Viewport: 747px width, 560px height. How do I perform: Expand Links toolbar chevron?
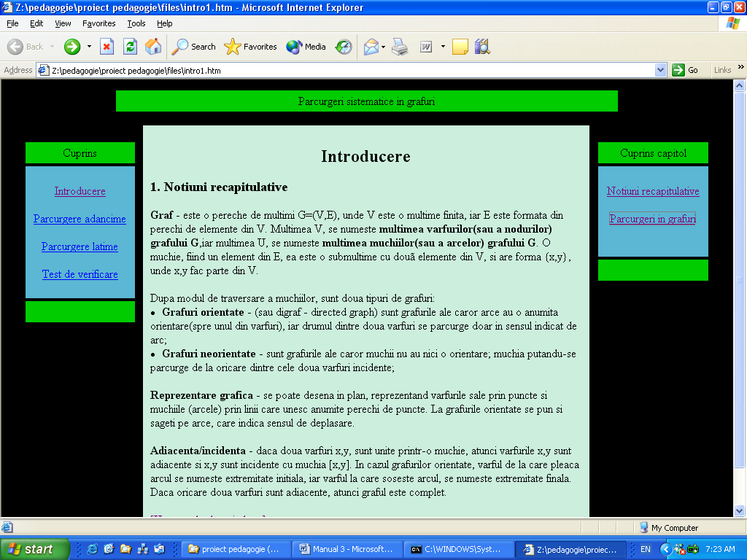point(741,67)
